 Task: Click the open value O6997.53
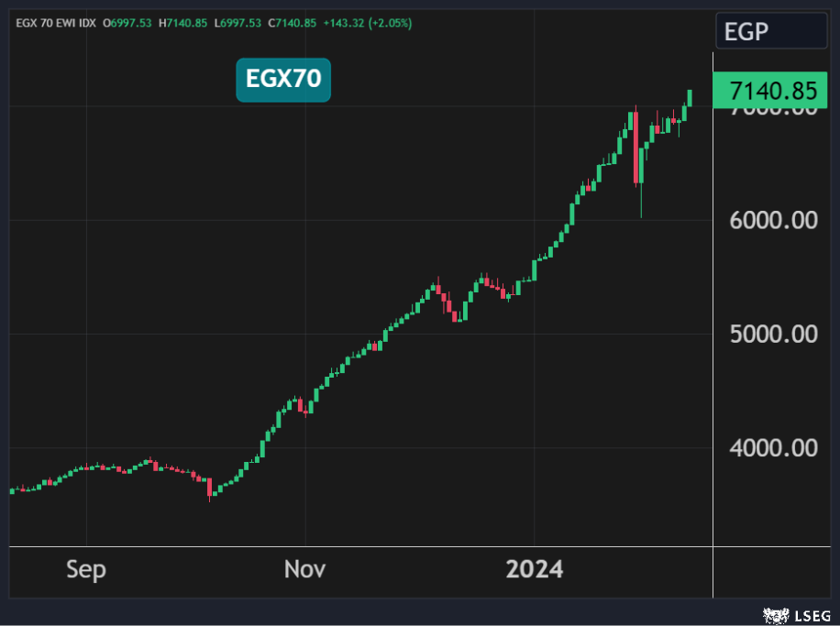click(x=129, y=23)
